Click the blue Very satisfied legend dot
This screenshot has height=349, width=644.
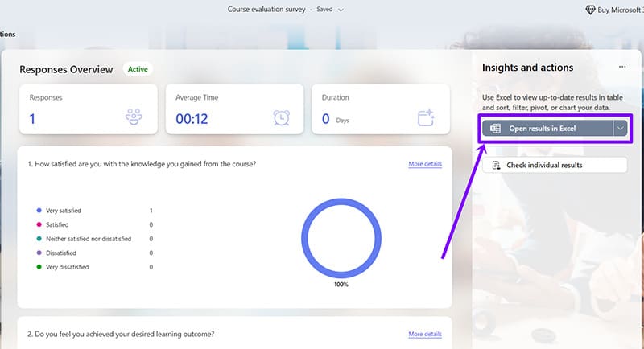pyautogui.click(x=38, y=211)
